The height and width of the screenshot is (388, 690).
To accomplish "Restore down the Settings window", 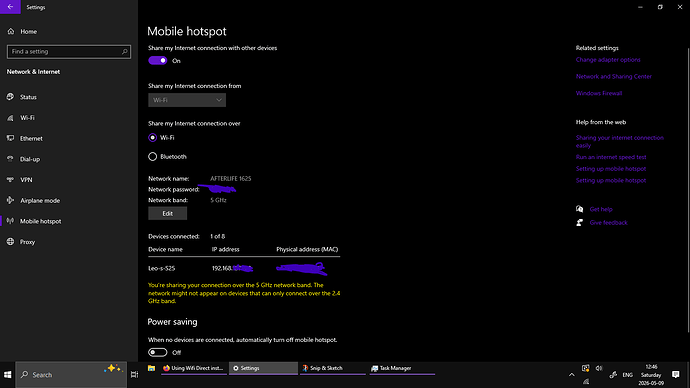I will [660, 7].
